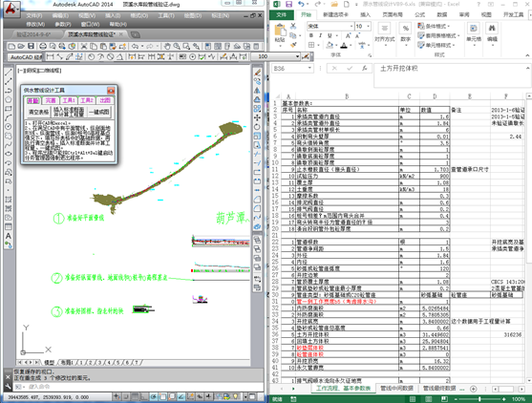Viewport: 532px width, 403px height.
Task: Add a new sheet with the plus button
Action: 473,389
